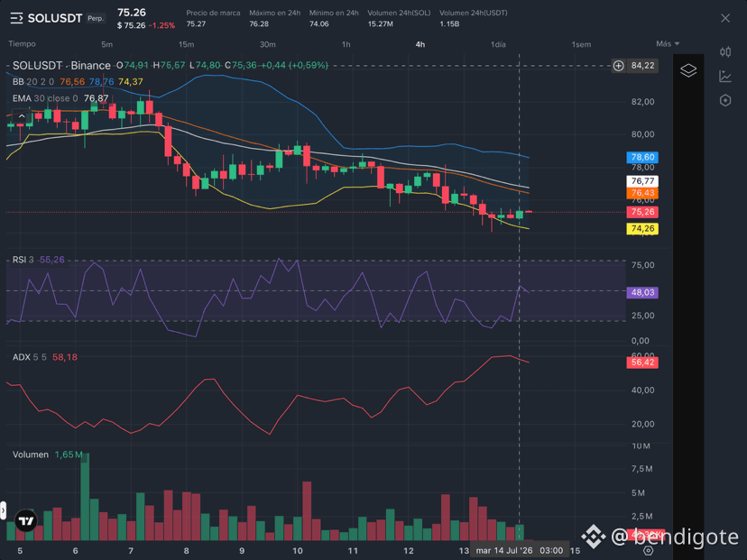The image size is (747, 560).
Task: Click the white 76,77 EMA price label
Action: point(642,181)
